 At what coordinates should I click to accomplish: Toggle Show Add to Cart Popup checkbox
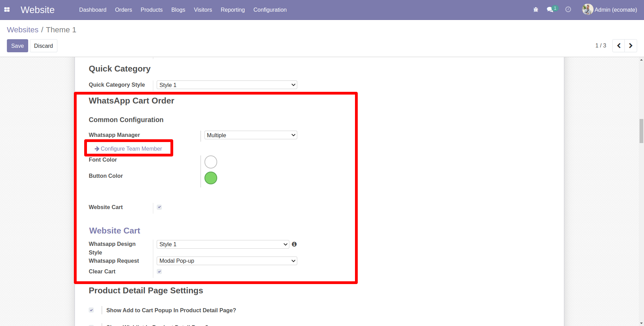click(x=91, y=310)
